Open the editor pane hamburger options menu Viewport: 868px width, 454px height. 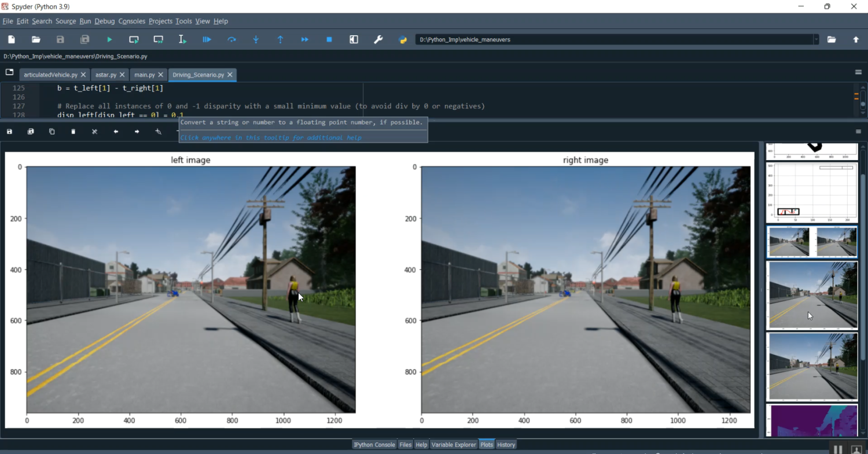click(858, 72)
